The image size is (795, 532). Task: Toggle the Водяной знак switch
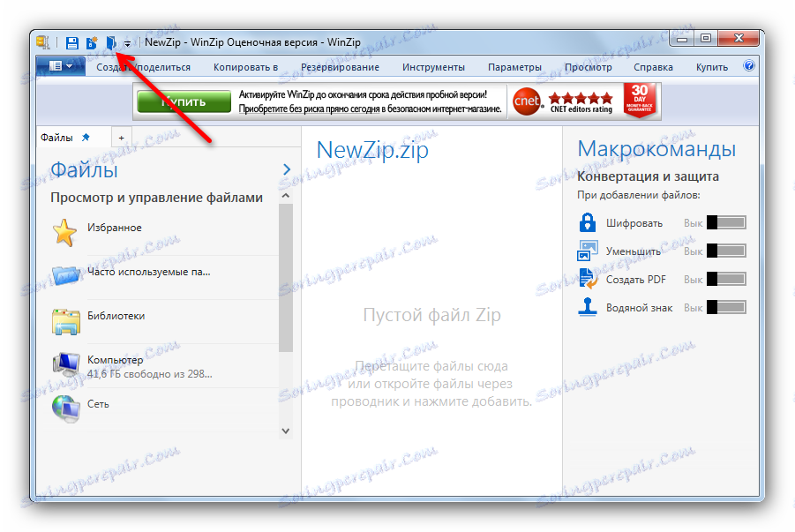click(726, 307)
